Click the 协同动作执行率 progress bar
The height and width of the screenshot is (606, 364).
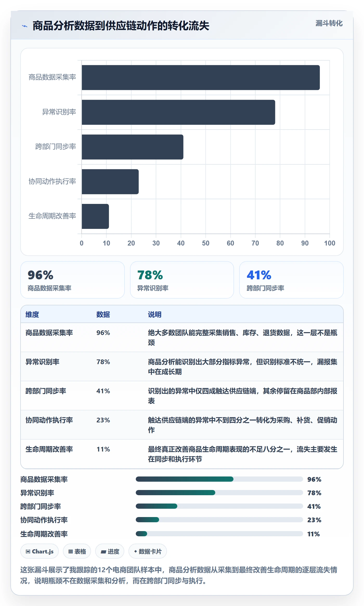[x=219, y=520]
